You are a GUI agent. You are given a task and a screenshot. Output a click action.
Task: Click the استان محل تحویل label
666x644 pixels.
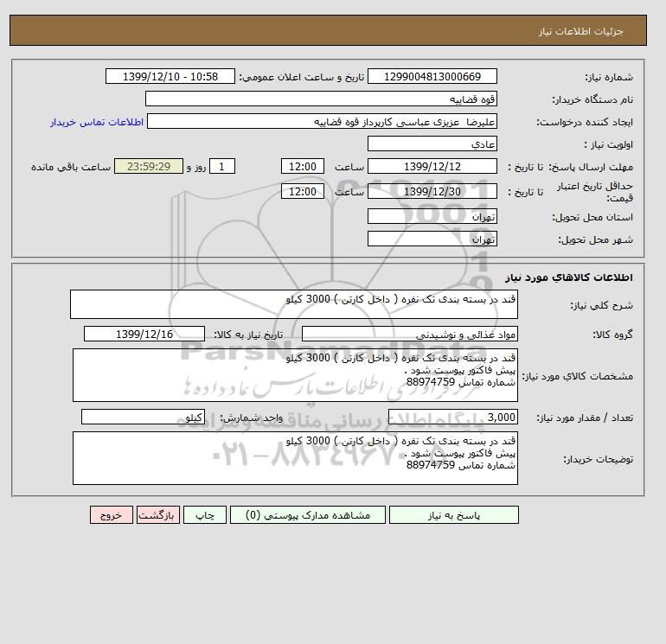point(592,217)
